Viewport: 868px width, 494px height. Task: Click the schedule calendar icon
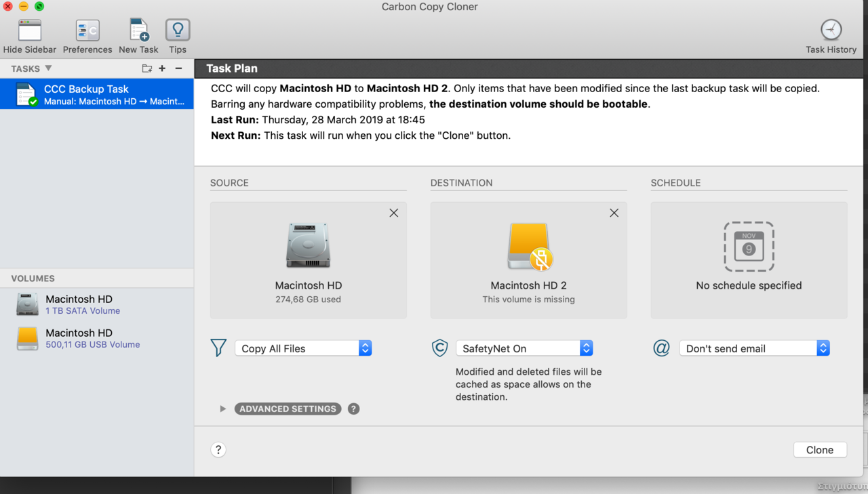click(749, 246)
